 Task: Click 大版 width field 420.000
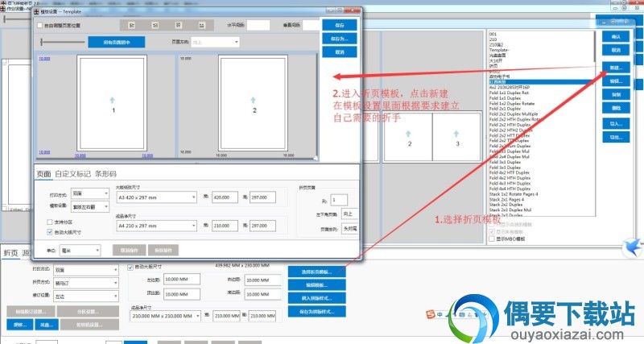[x=225, y=197]
